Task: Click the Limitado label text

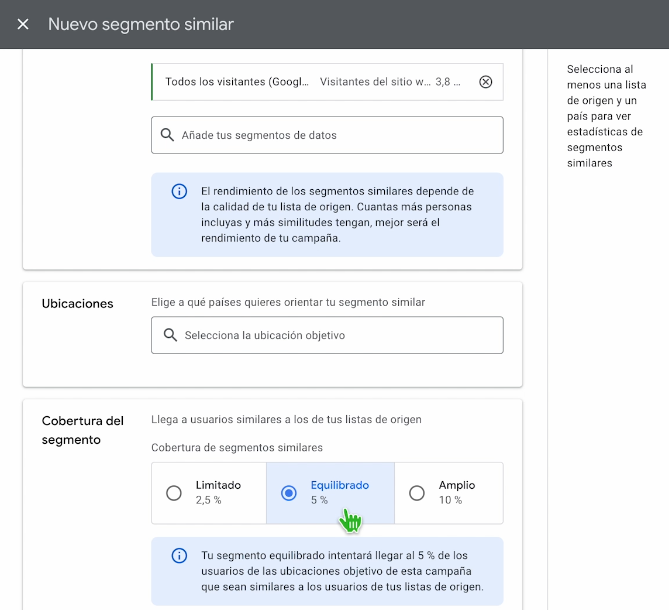Action: tap(218, 485)
